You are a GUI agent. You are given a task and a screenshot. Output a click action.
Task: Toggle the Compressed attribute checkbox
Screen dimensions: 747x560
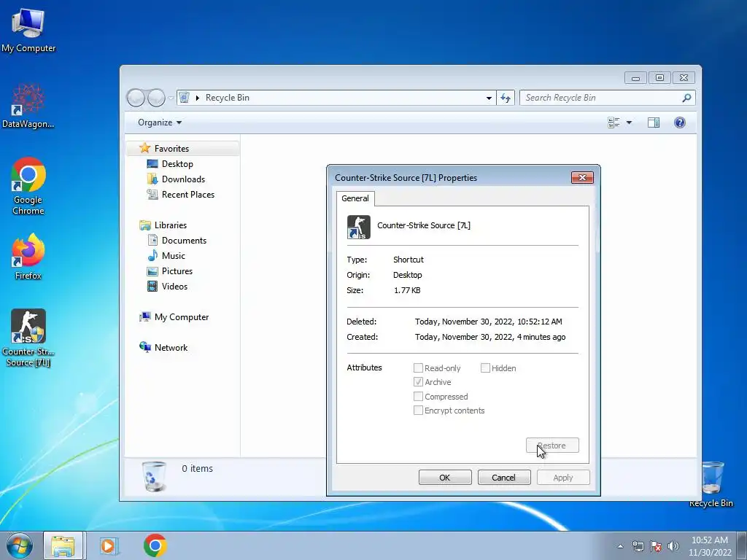pos(418,397)
